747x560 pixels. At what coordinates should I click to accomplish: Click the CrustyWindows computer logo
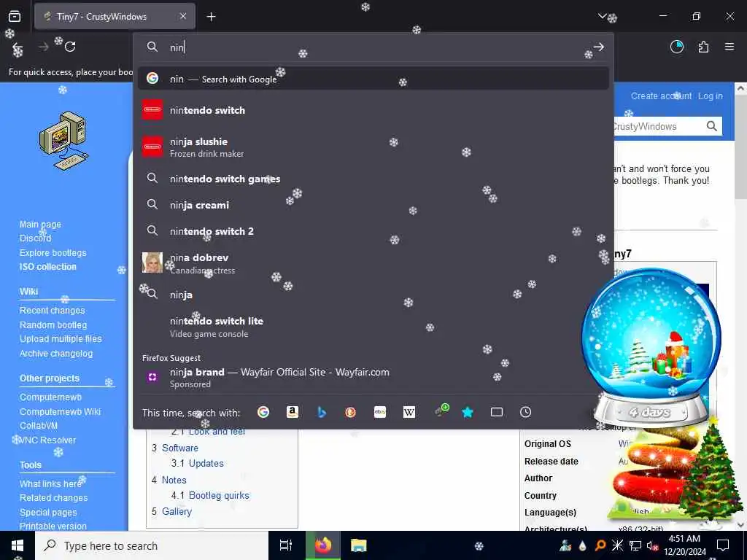pos(64,141)
